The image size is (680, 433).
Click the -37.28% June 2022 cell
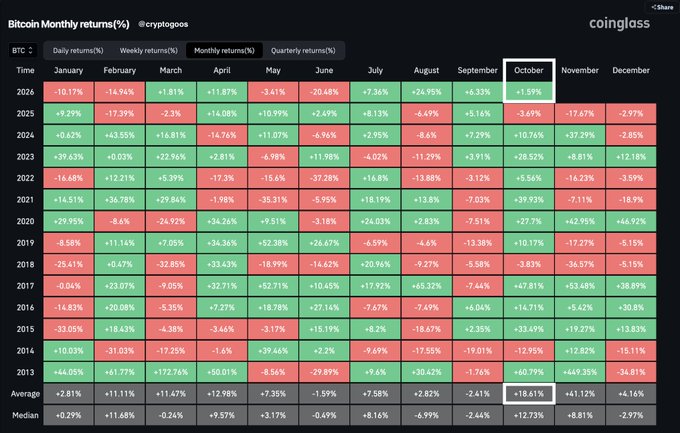click(x=324, y=178)
